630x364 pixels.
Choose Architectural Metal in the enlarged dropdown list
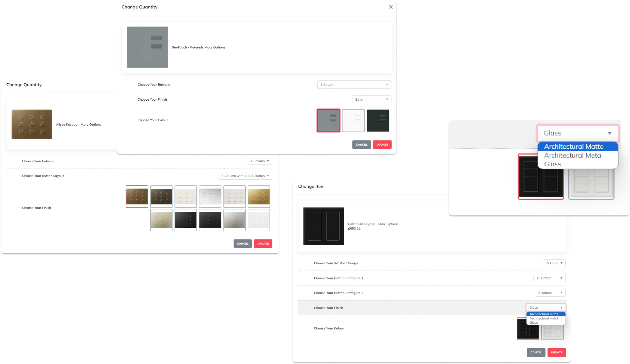click(573, 155)
